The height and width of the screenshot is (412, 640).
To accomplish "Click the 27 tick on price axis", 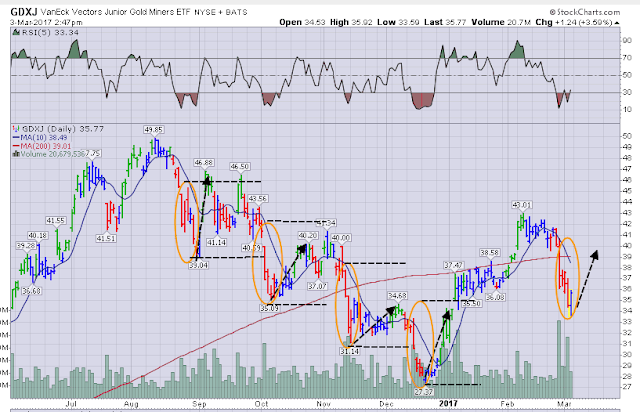I will [x=627, y=387].
